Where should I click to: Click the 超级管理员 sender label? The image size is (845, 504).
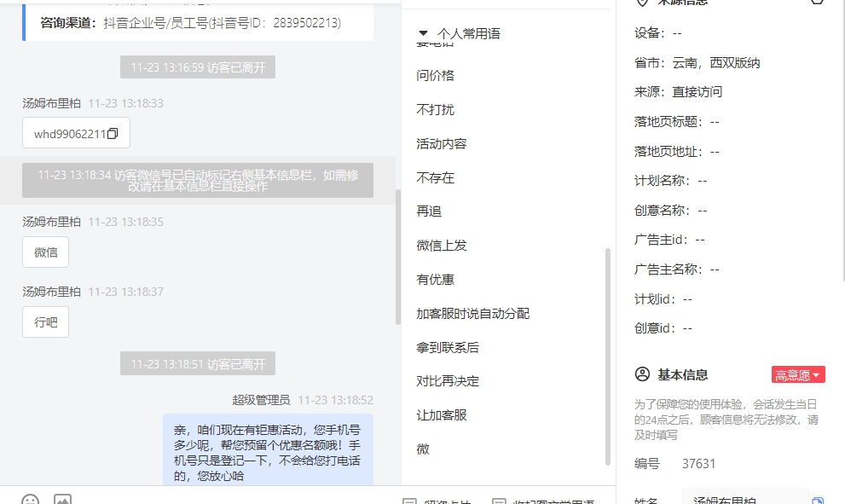[262, 400]
